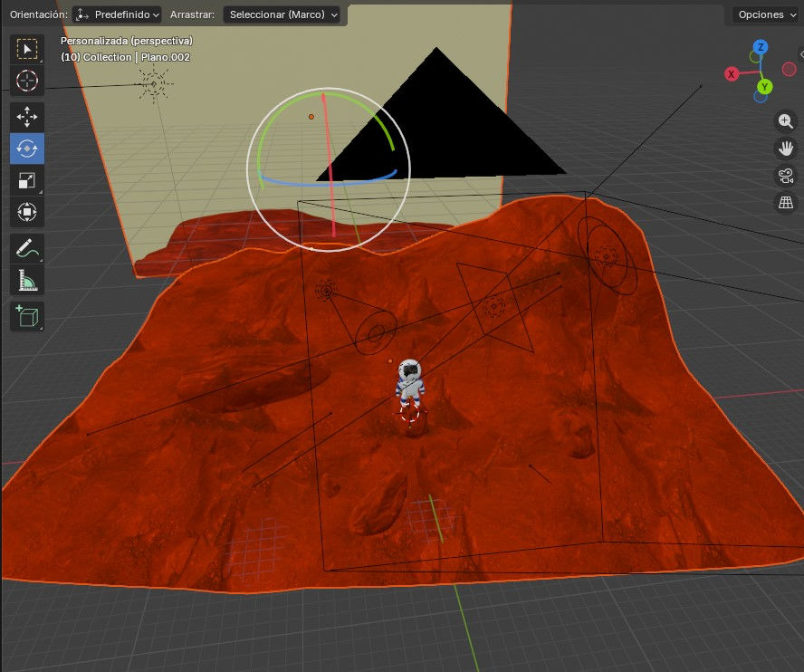Select the Annotate pencil tool
This screenshot has height=672, width=804.
(x=27, y=248)
